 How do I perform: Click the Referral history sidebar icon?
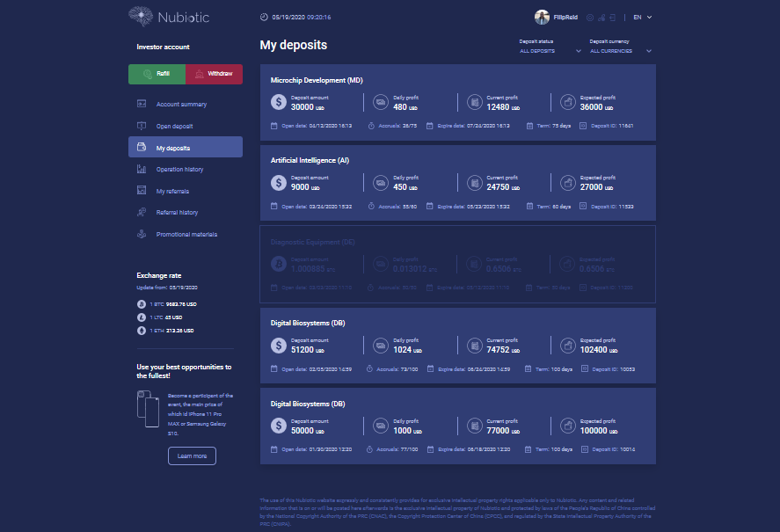(142, 212)
